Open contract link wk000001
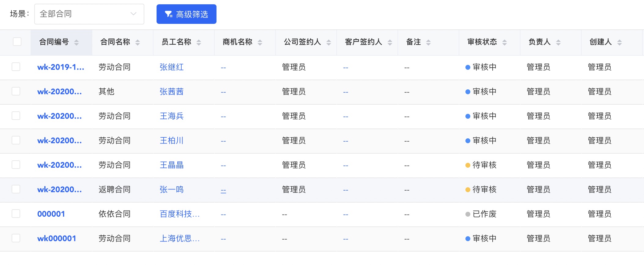 pyautogui.click(x=57, y=238)
